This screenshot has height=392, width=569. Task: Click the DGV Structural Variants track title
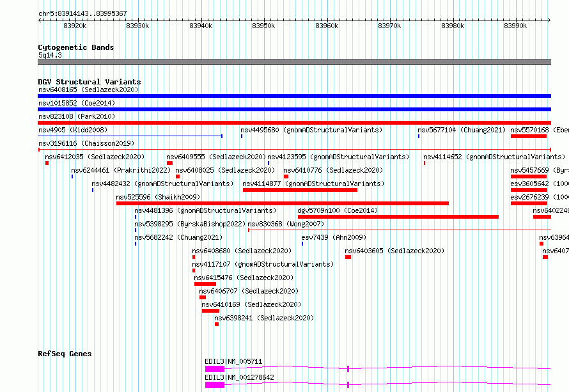coord(90,82)
